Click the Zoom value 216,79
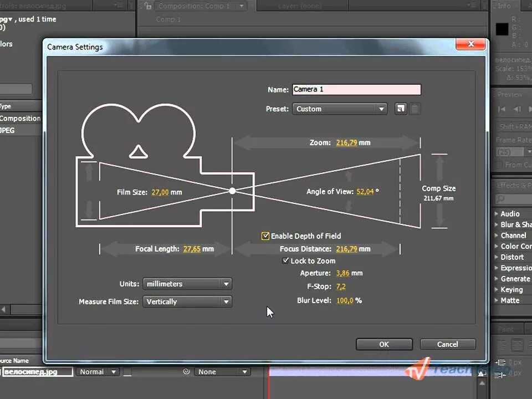 click(346, 143)
